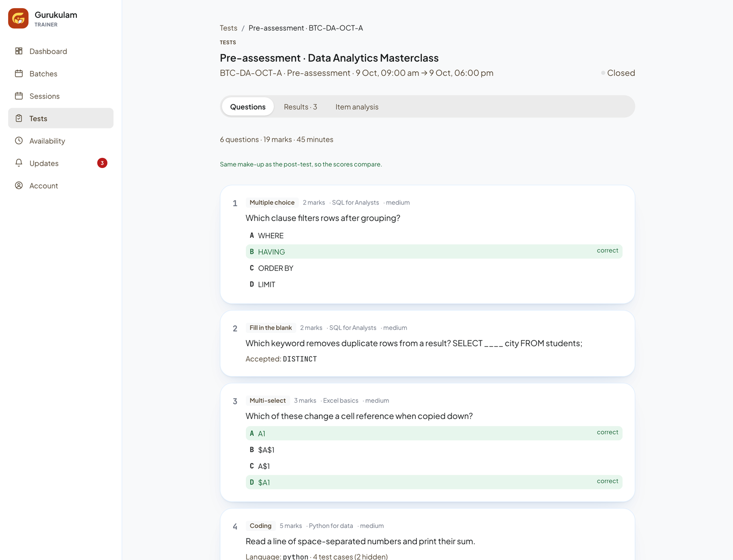The image size is (733, 560).
Task: Click the green note about post-test make-up
Action: 301,164
